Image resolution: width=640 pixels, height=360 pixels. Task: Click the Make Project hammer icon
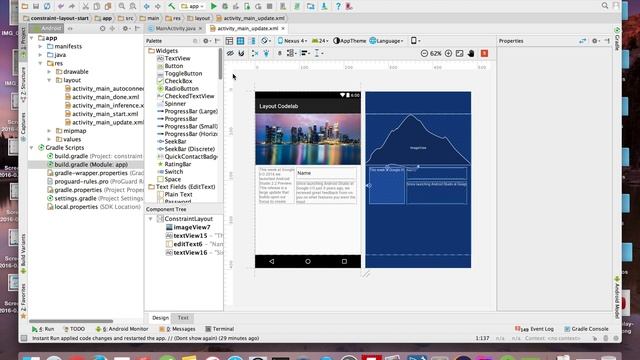171,6
